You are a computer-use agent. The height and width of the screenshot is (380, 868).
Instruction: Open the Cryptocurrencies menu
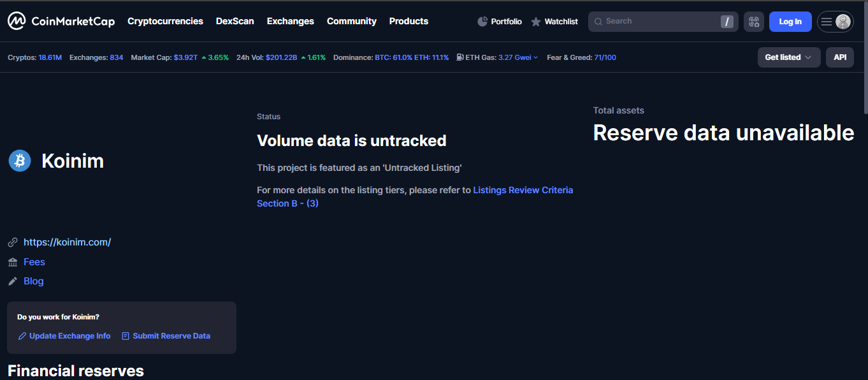(x=165, y=21)
